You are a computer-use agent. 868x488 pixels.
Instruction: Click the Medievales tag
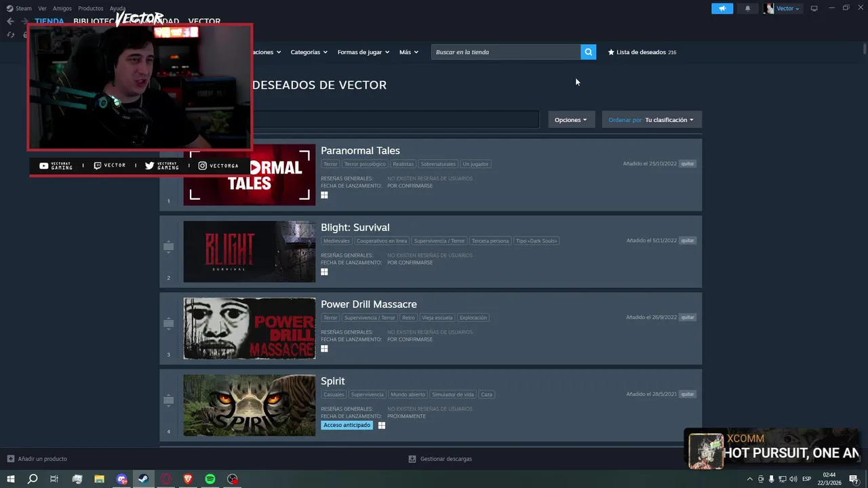tap(336, 241)
